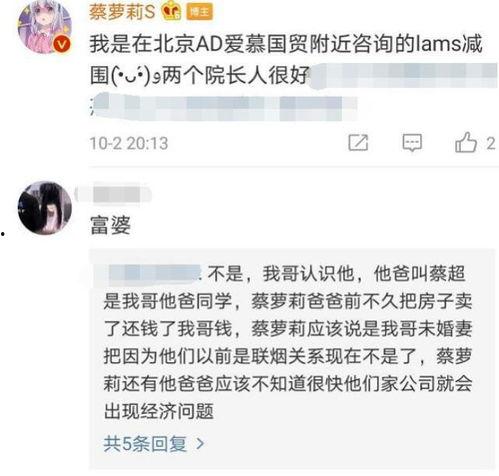The width and height of the screenshot is (499, 476).
Task: Open username 蔡萝莉S profile
Action: pos(122,12)
